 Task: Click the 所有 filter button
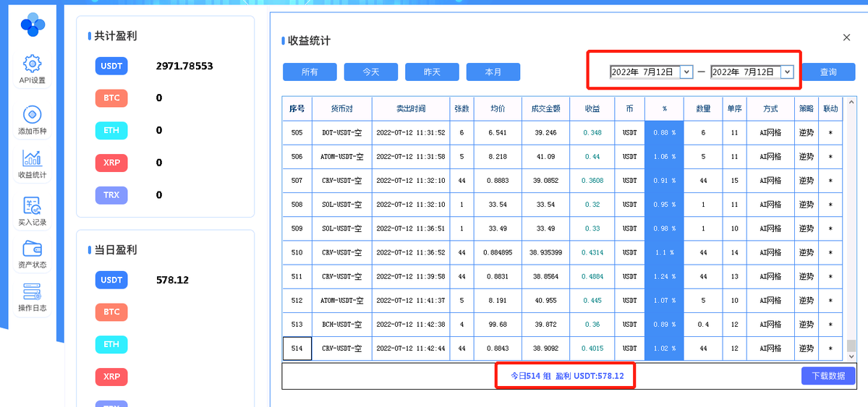[310, 72]
